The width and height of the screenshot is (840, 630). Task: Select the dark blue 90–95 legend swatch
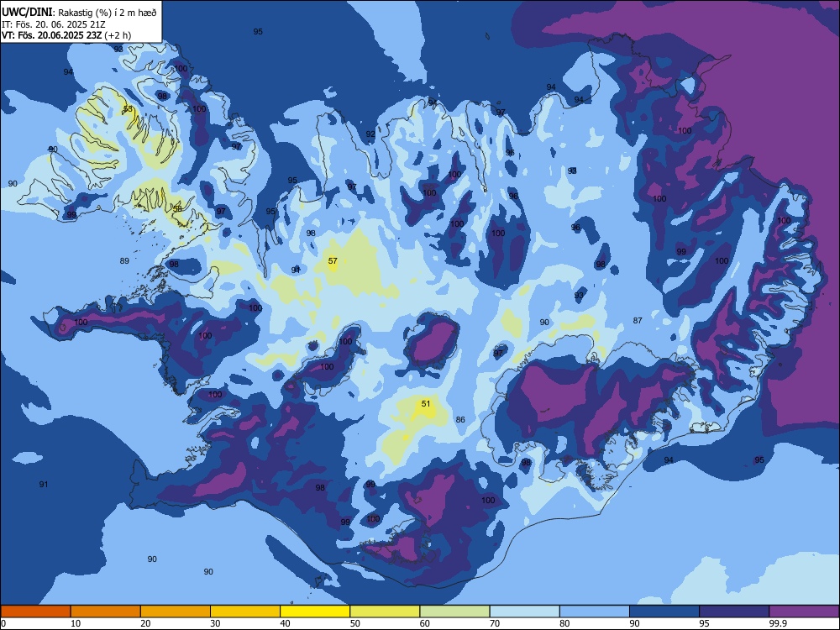tap(664, 612)
